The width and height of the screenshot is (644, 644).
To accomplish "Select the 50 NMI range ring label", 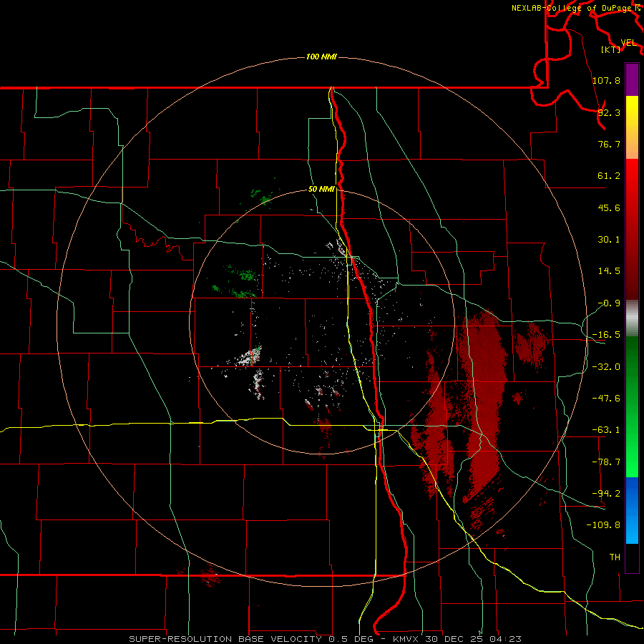I will (x=321, y=189).
